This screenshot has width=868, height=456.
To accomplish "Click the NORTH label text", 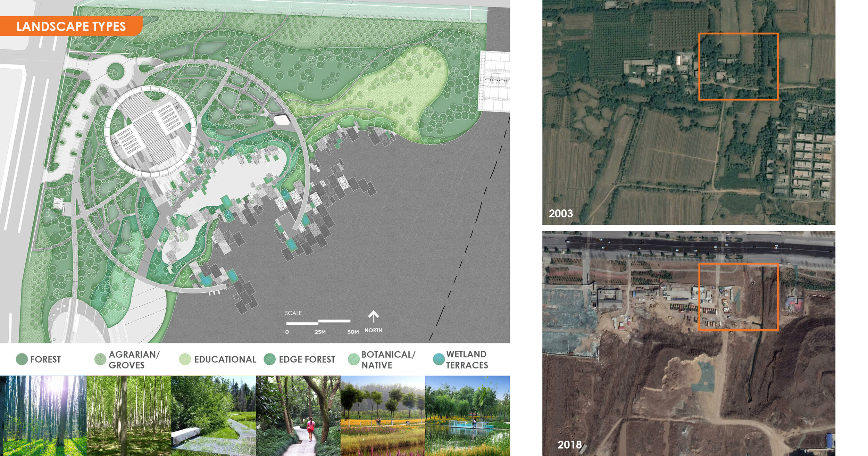I will (x=373, y=330).
